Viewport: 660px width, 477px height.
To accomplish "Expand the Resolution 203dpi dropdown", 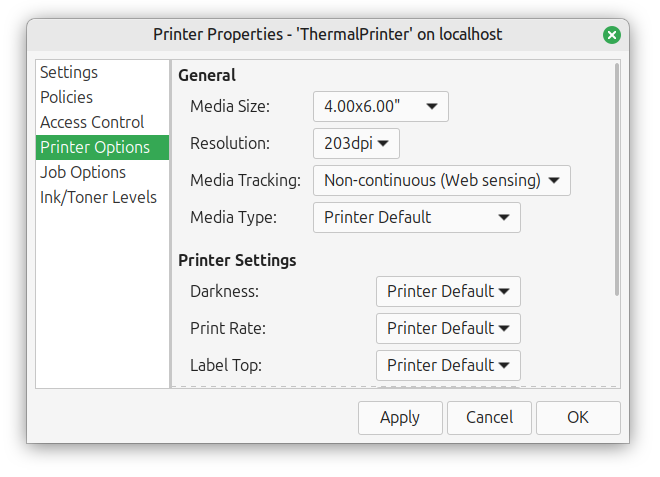I will [356, 143].
